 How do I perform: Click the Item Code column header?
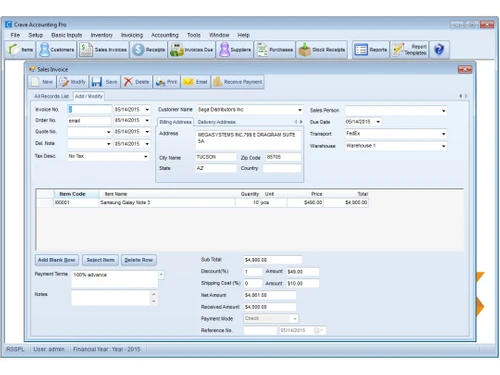click(x=76, y=194)
